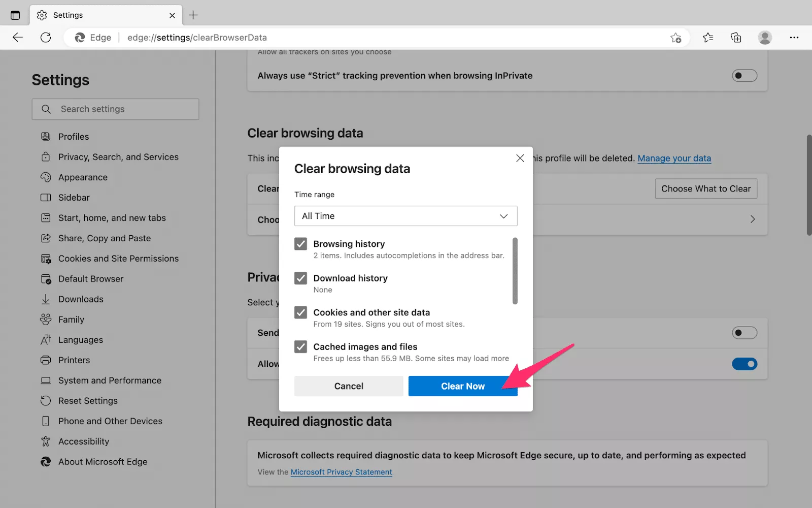Click the Reset Settings icon
812x508 pixels.
[46, 400]
